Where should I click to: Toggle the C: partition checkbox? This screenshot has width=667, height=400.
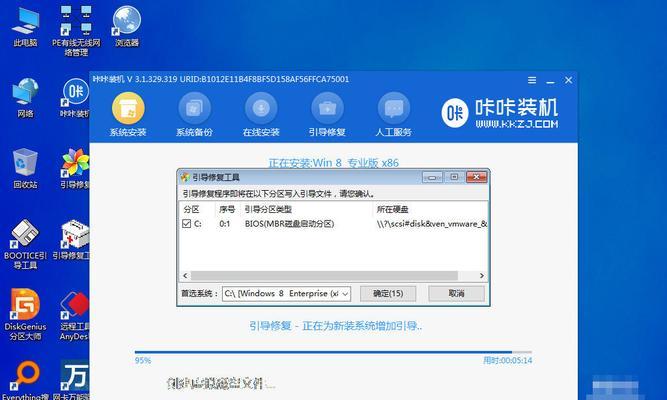[186, 223]
